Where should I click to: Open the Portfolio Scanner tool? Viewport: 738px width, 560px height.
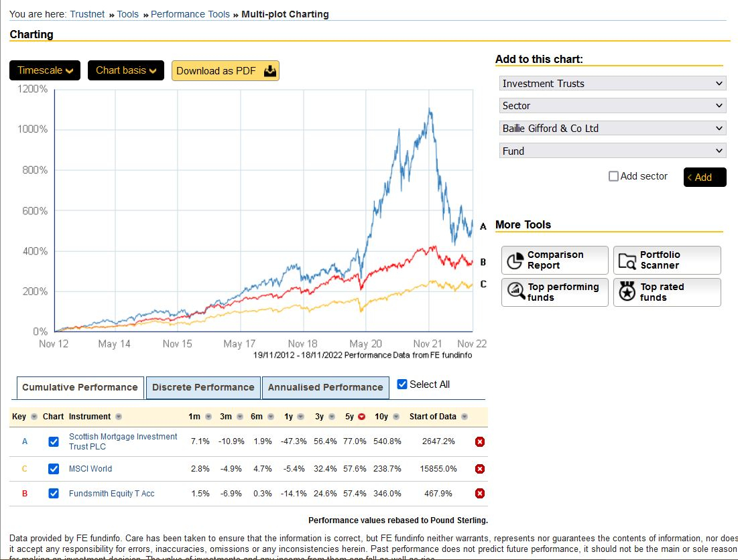point(667,260)
